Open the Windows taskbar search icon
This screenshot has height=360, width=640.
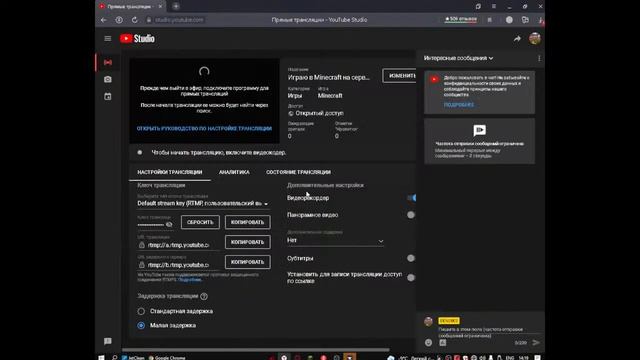(x=114, y=357)
